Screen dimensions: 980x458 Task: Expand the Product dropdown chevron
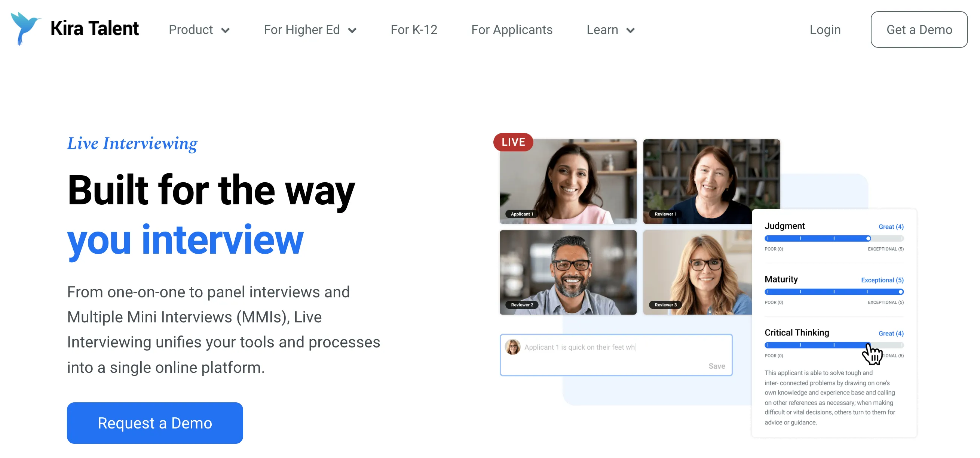[x=226, y=30]
